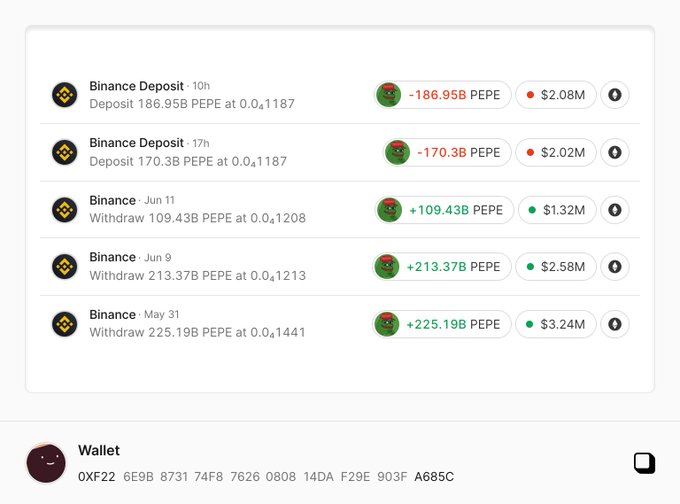The height and width of the screenshot is (504, 680).
Task: Click the $3.24M value badge
Action: click(556, 324)
